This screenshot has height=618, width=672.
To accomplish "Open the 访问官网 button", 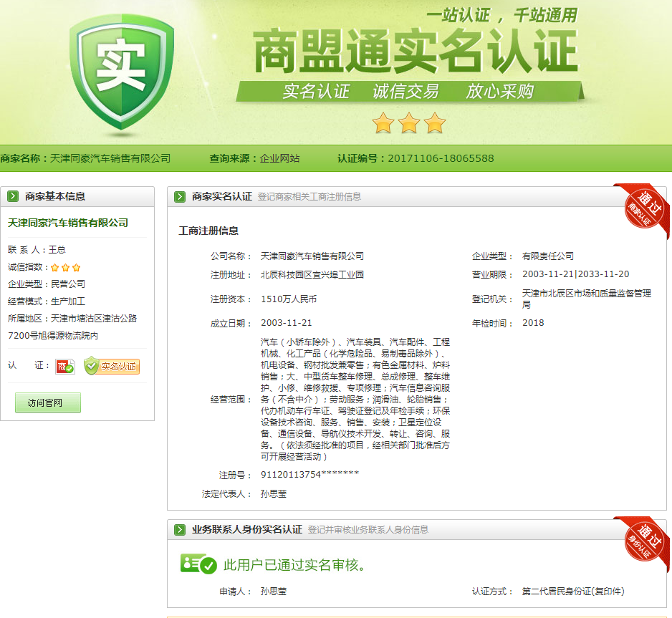I will 47,402.
